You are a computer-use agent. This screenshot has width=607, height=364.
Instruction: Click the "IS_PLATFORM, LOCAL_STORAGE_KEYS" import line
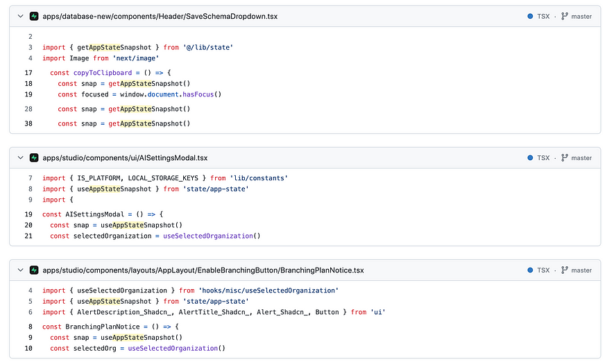165,178
